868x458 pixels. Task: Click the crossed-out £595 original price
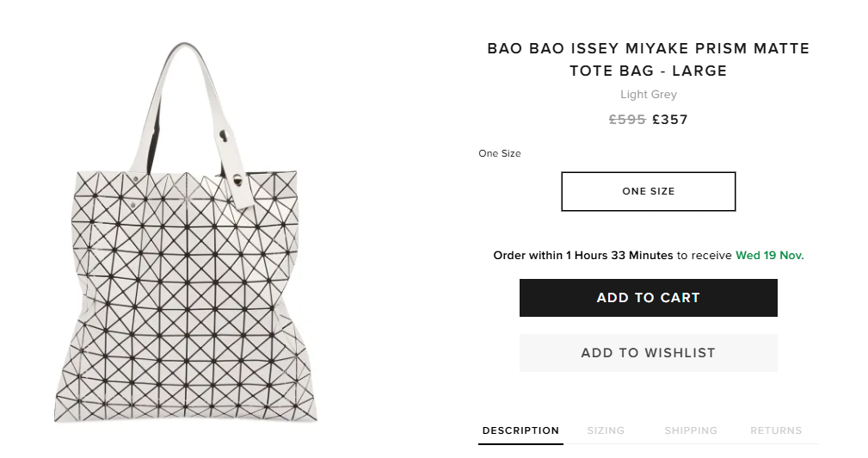point(627,120)
